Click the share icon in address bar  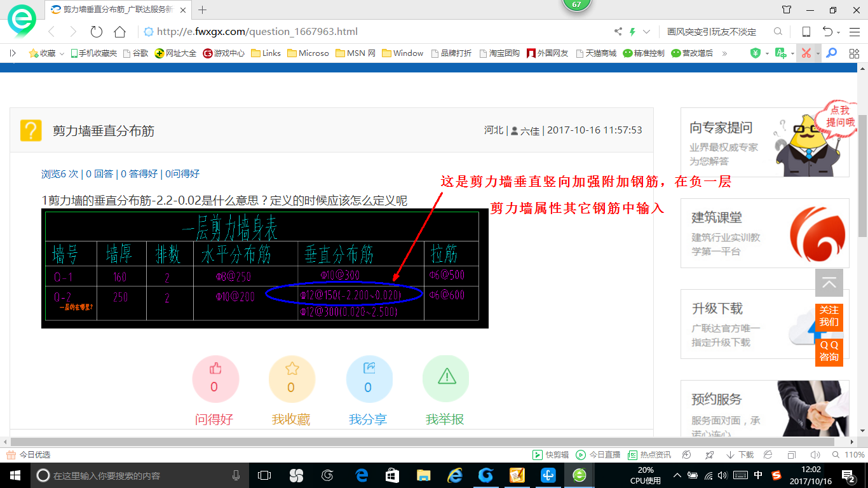(618, 32)
